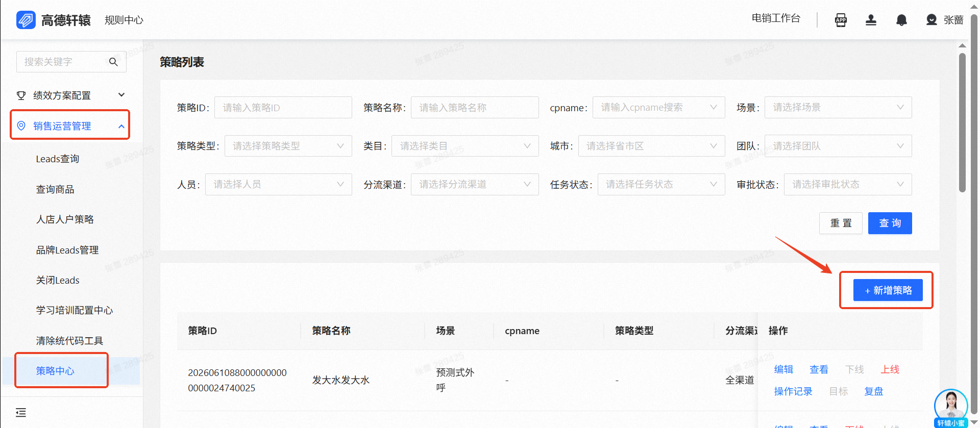Click 上线 for 发大水发大水 row
This screenshot has height=428, width=980.
[x=890, y=369]
